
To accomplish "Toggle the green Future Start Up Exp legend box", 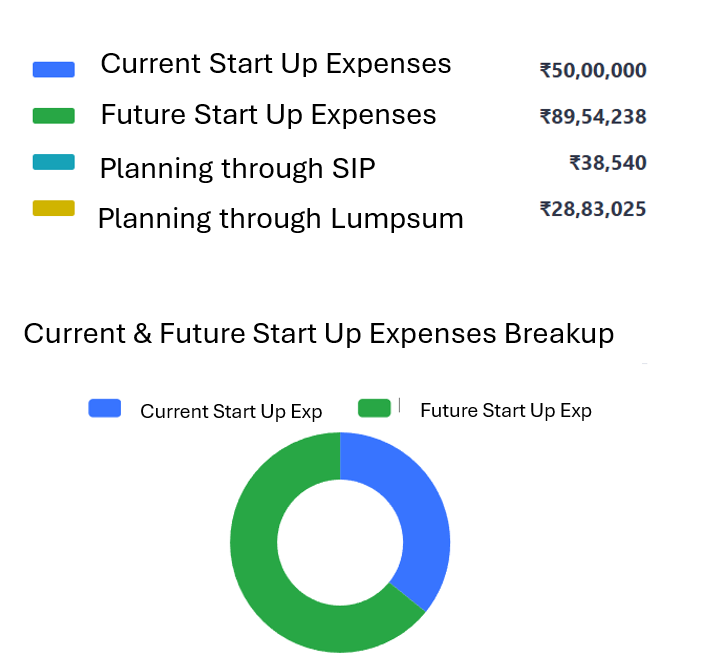I will [x=374, y=408].
